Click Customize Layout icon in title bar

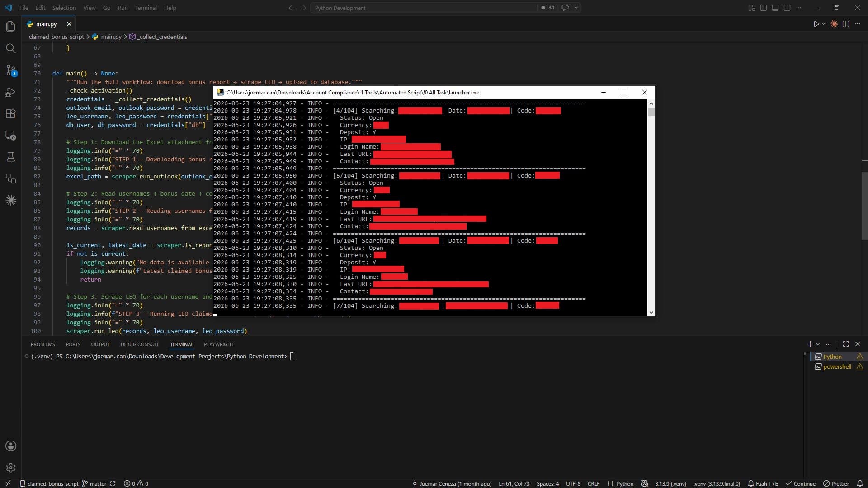[x=752, y=8]
